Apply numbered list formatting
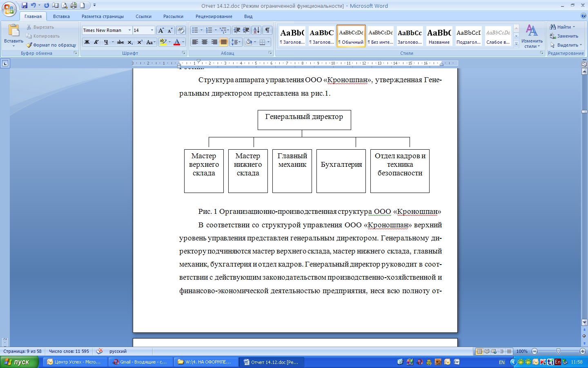This screenshot has height=368, width=588. (209, 30)
